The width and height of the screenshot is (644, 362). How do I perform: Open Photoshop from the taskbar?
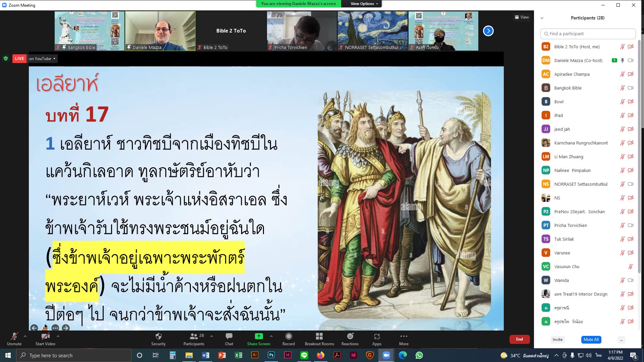[271, 355]
